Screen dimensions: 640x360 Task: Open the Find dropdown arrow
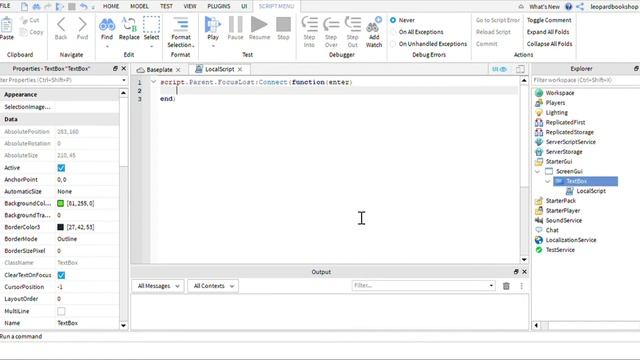click(107, 46)
